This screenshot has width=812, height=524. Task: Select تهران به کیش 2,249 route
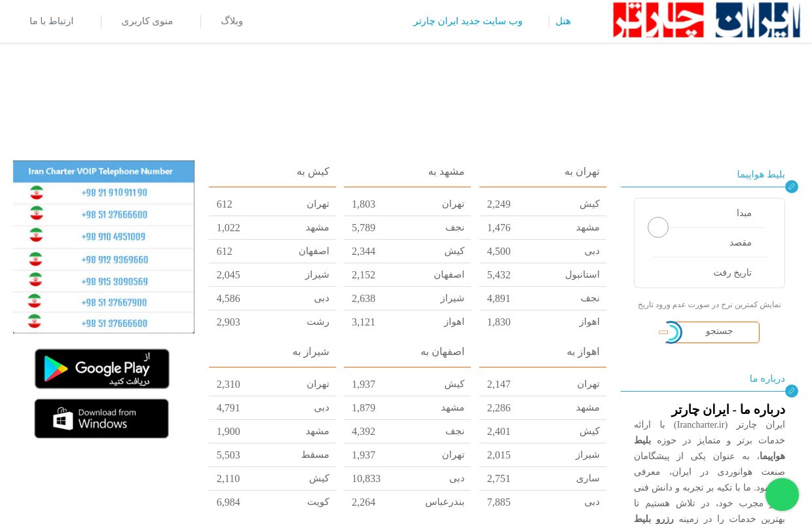(543, 204)
